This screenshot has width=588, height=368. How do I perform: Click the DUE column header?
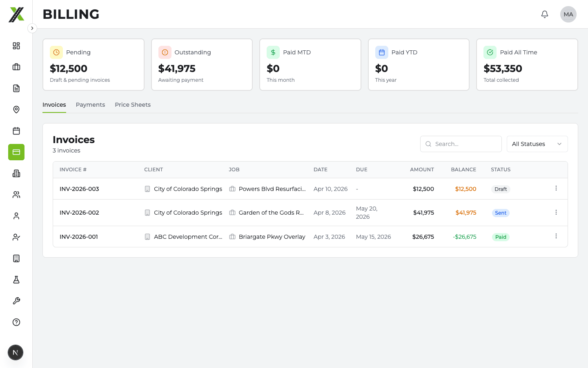click(362, 170)
